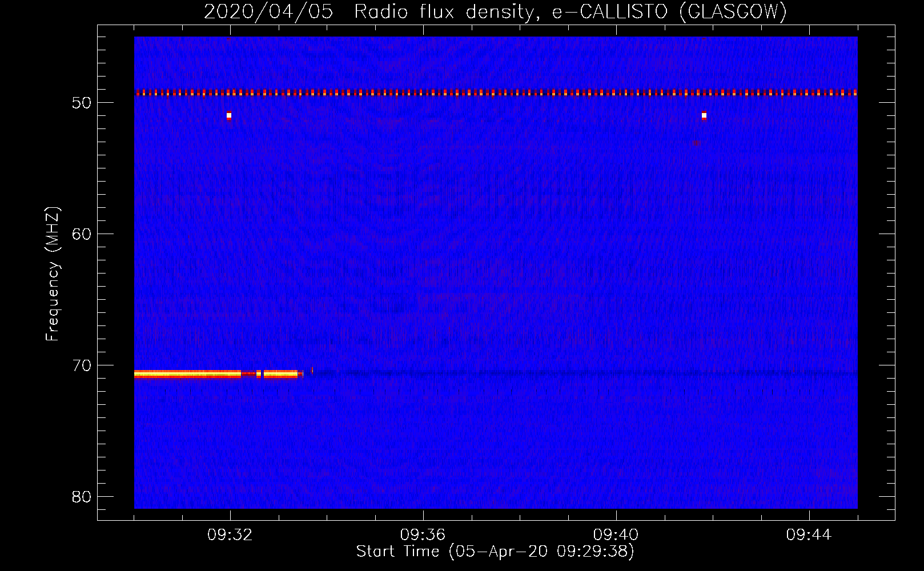This screenshot has height=571, width=924.
Task: Click the 'Frequency (MHZ)' axis label
Action: click(53, 274)
